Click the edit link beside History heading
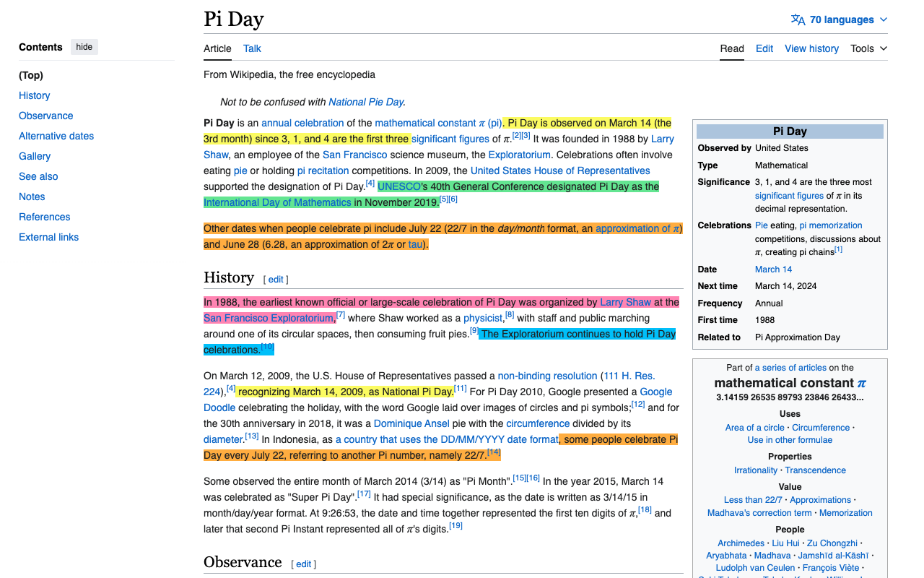Screen dimensions: 924x578 click(276, 280)
